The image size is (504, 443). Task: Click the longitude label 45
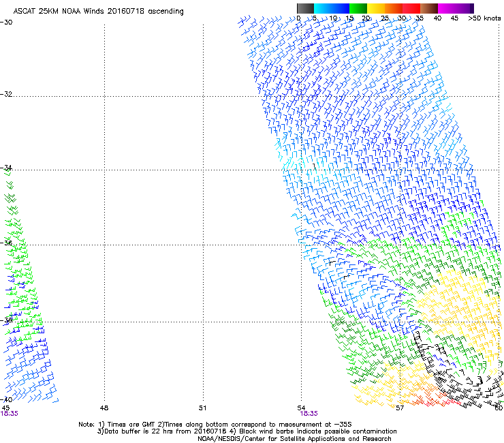point(5,408)
